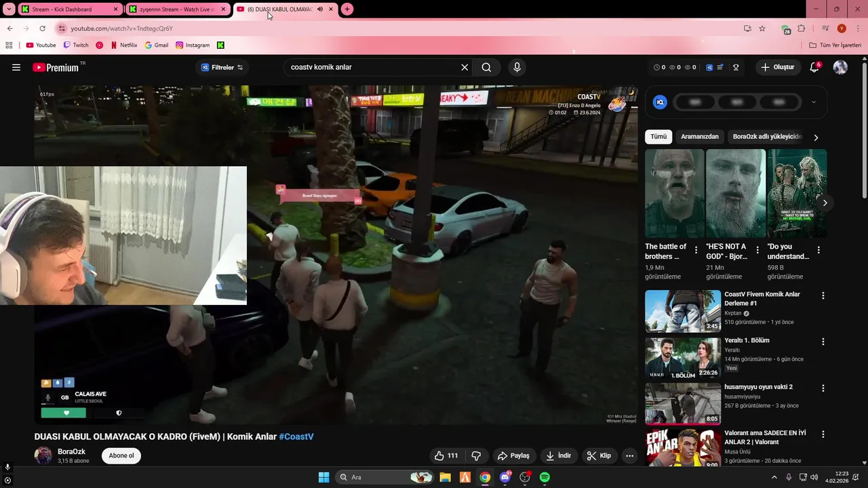Click the YouTube search input field
Viewport: 868px width, 488px height.
point(372,67)
